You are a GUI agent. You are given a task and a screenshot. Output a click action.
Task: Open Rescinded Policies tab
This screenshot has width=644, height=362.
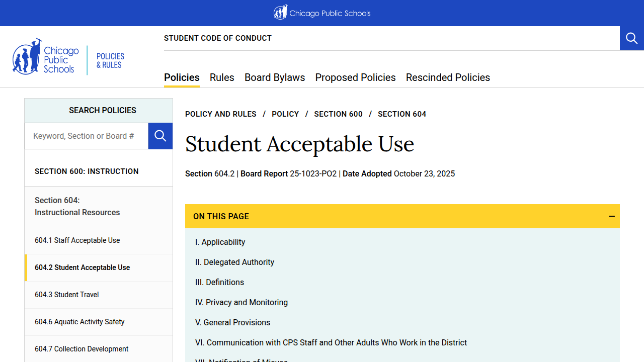(448, 77)
